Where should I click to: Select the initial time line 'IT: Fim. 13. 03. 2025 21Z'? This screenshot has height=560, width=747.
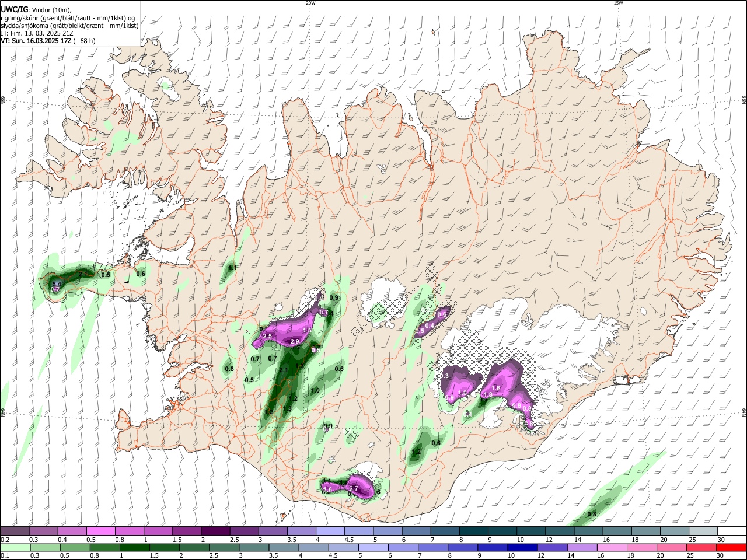tap(37, 33)
